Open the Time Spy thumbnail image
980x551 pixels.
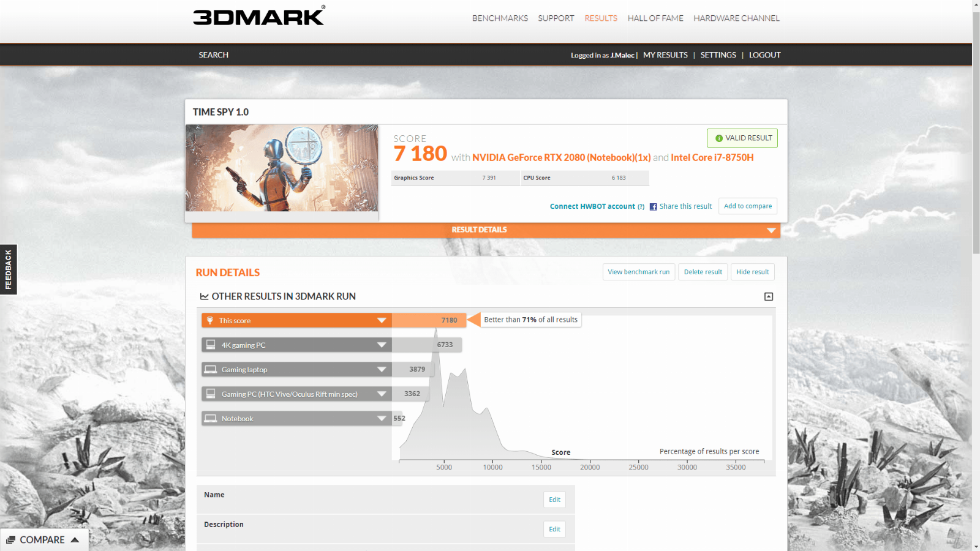282,168
